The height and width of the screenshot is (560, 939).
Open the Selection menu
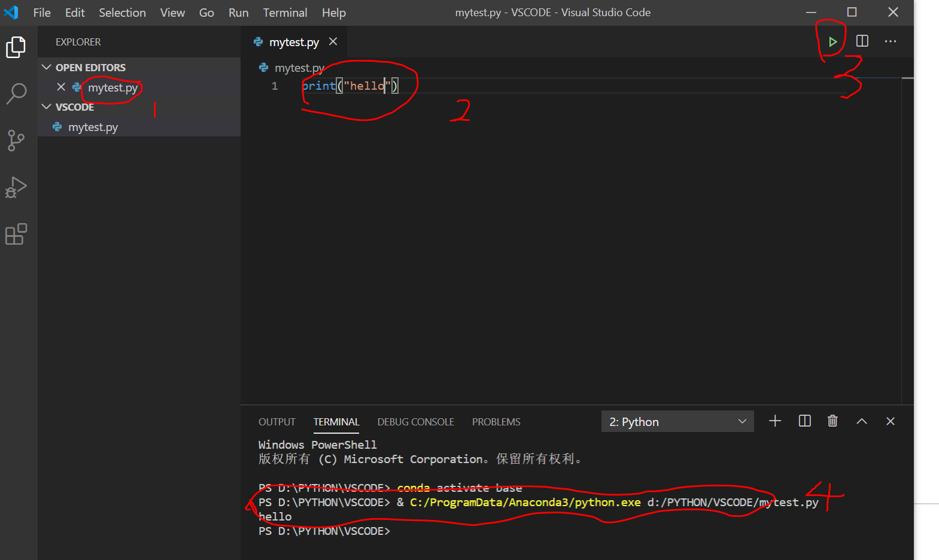tap(122, 13)
